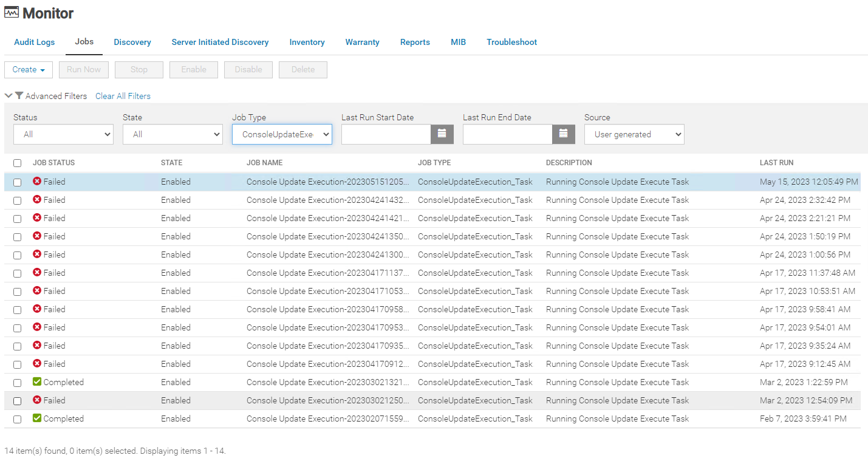Open the Status filter dropdown
868x458 pixels.
(x=63, y=134)
